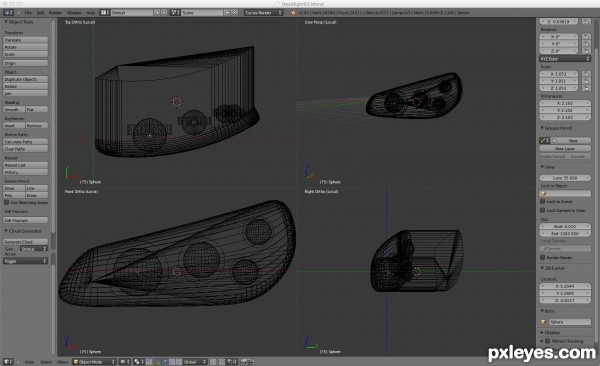Click the OpenGL render camera icon
This screenshot has height=366, width=600.
click(243, 362)
